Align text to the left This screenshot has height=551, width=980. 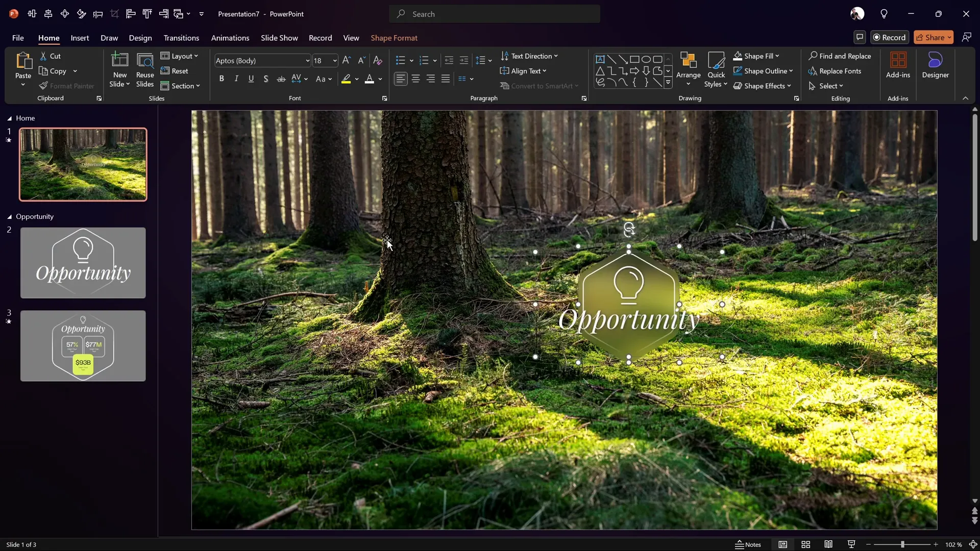click(401, 79)
